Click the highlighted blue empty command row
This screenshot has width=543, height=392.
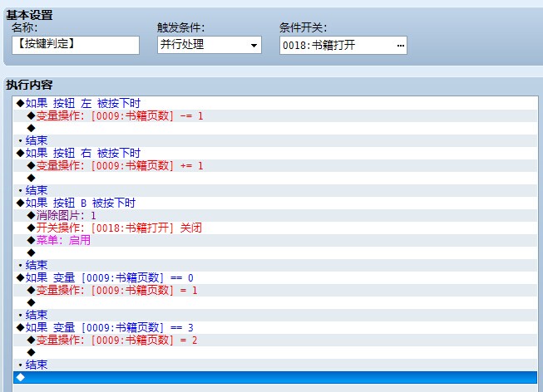275,378
